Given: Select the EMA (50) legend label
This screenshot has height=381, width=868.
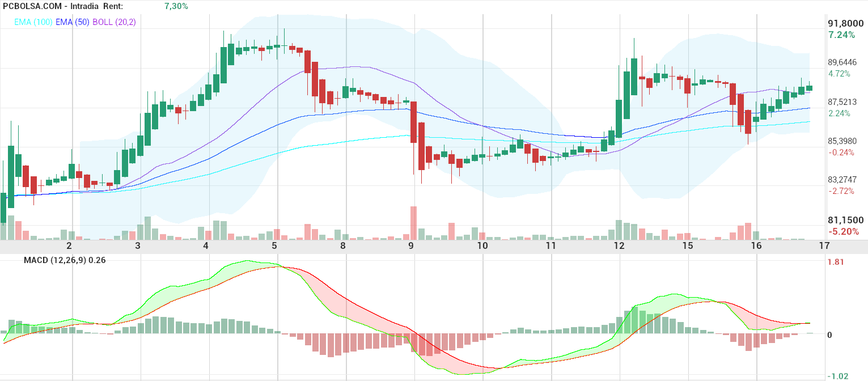Looking at the screenshot, I should point(73,22).
